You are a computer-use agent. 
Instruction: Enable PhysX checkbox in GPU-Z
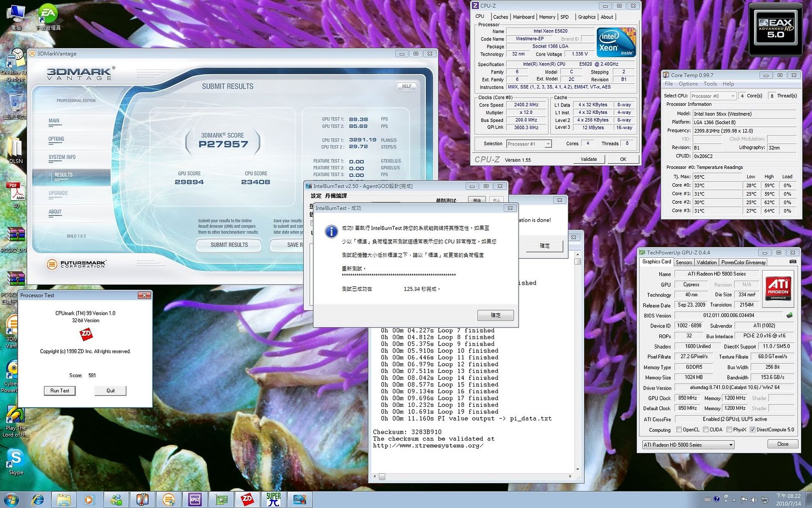[x=729, y=429]
